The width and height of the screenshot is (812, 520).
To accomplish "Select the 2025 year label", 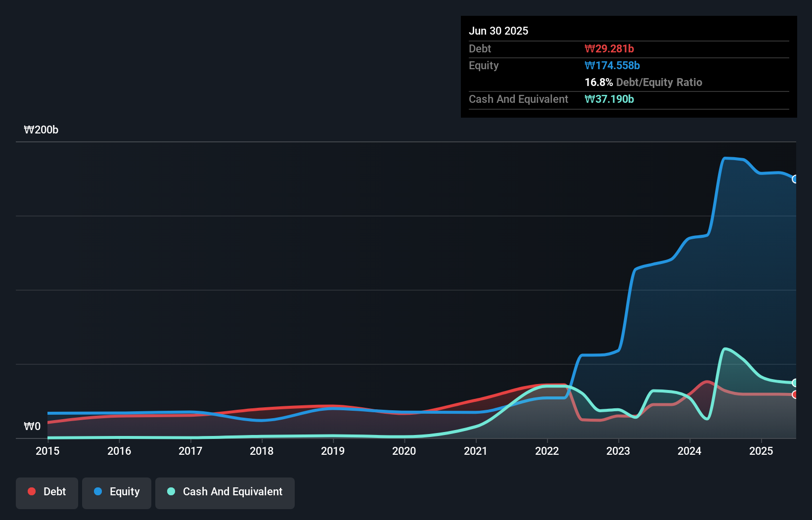I will point(761,451).
